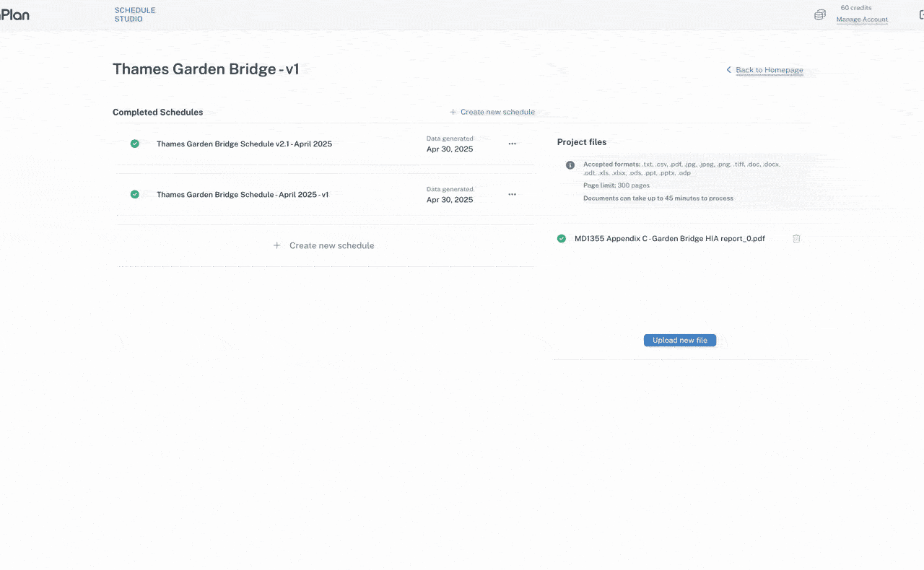Screen dimensions: 924x570
Task: Click the Upload new file button
Action: (680, 340)
